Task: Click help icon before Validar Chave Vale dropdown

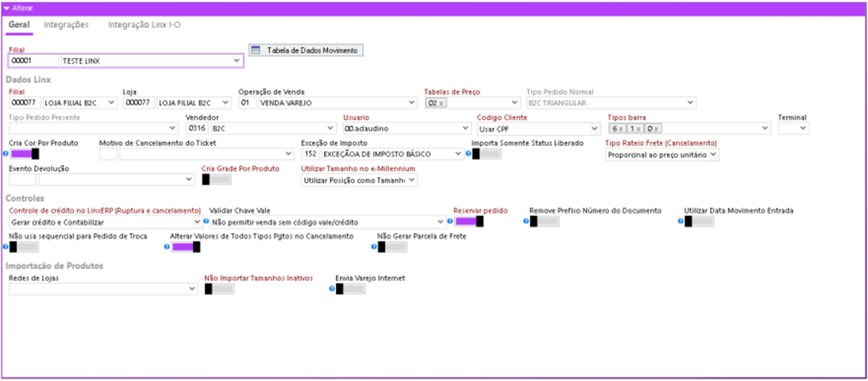Action: [207, 221]
